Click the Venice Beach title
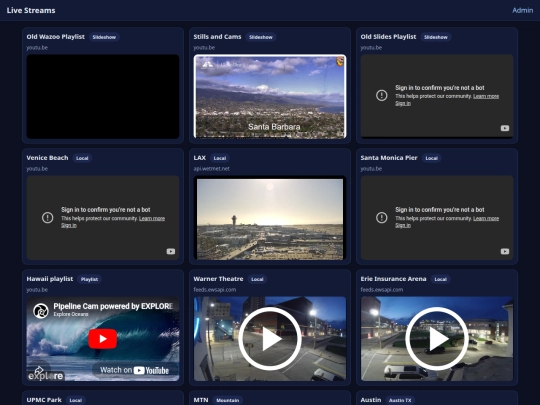The height and width of the screenshot is (405, 540). pos(47,158)
